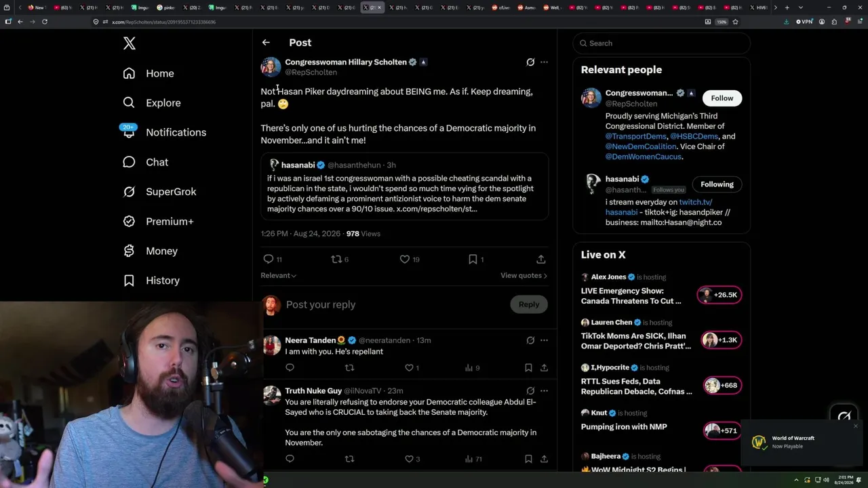868x488 pixels.
Task: Bookmark Neera Tanden's reply
Action: pyautogui.click(x=528, y=367)
